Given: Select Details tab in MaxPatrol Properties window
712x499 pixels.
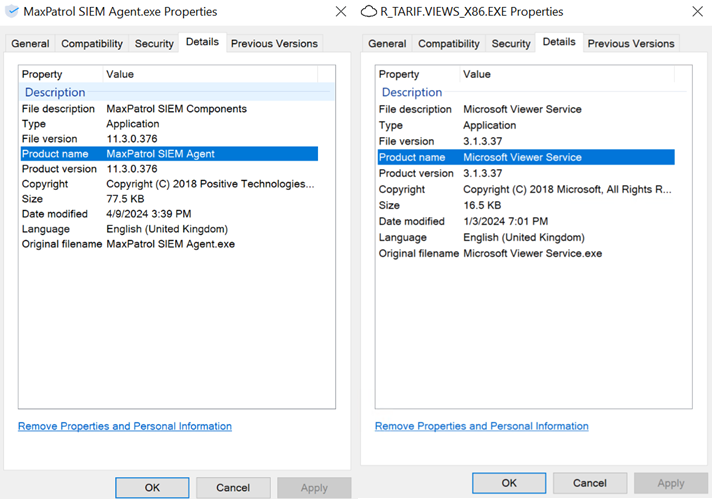Looking at the screenshot, I should pyautogui.click(x=203, y=42).
